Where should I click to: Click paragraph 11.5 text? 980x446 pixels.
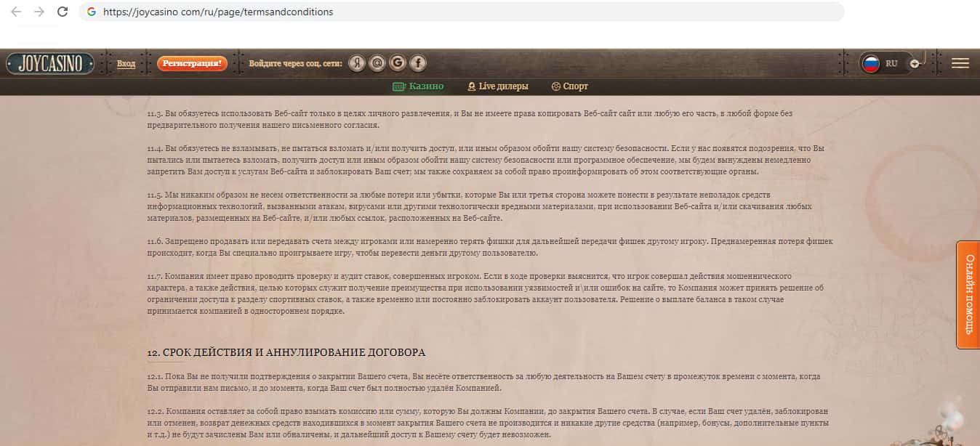479,206
